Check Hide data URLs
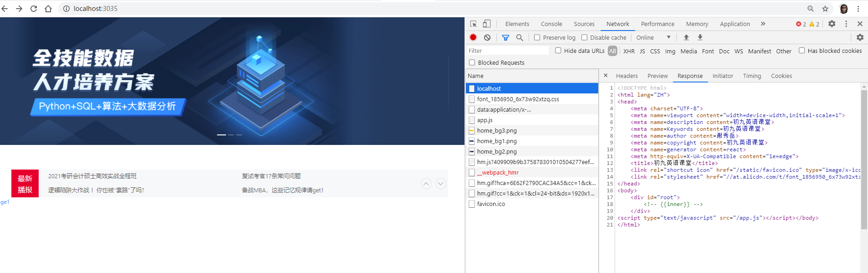This screenshot has width=868, height=273. (x=558, y=51)
